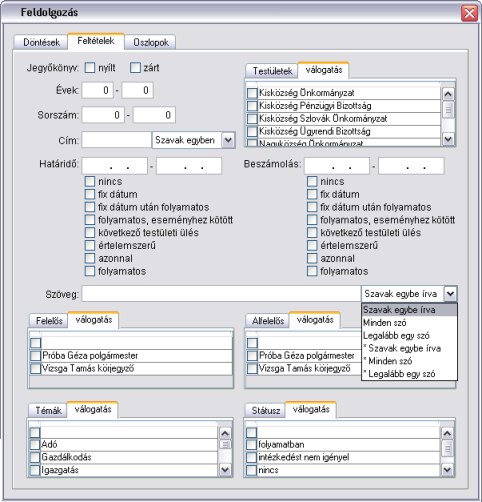Check azonnal under Határidő
482x502 pixels.
(x=90, y=258)
